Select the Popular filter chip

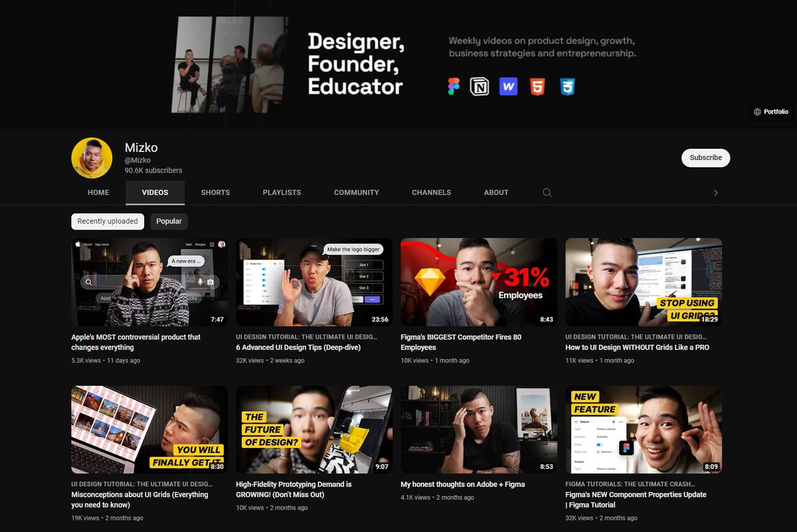169,221
